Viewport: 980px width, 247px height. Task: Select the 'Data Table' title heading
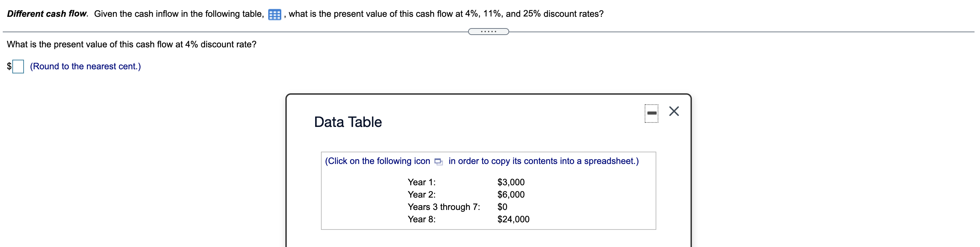coord(347,122)
